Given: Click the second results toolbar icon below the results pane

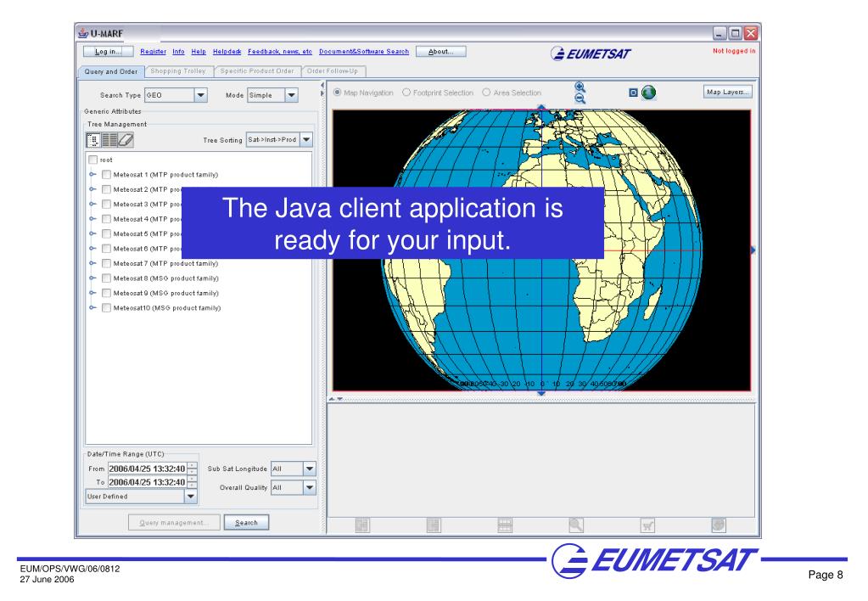Looking at the screenshot, I should (x=434, y=525).
